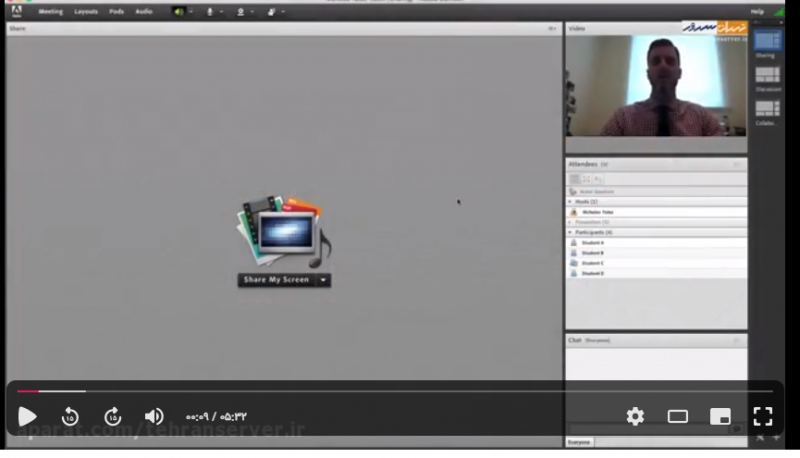Collapse the Participants group

[x=570, y=232]
